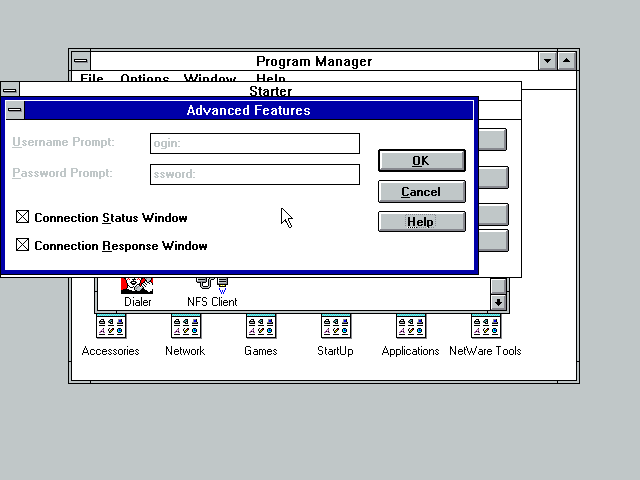Open the Options menu in Program Manager

click(x=144, y=78)
